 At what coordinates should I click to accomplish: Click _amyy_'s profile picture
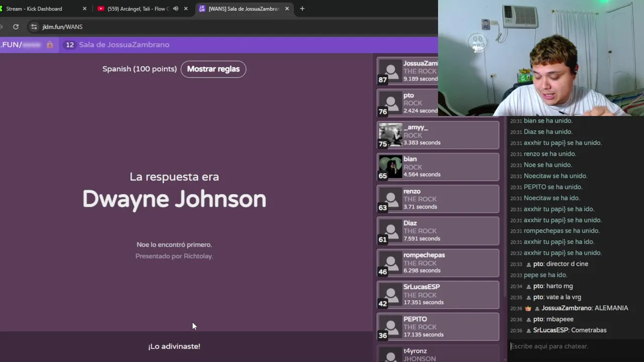click(390, 135)
